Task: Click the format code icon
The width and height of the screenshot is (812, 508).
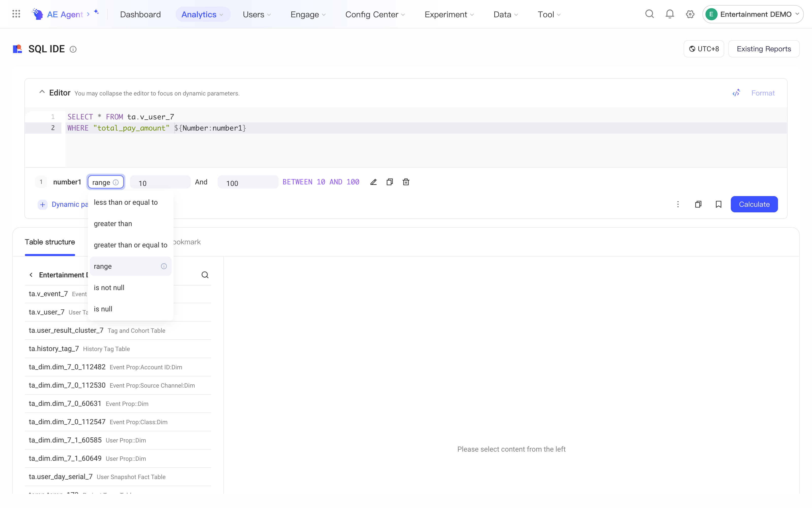Action: 736,93
